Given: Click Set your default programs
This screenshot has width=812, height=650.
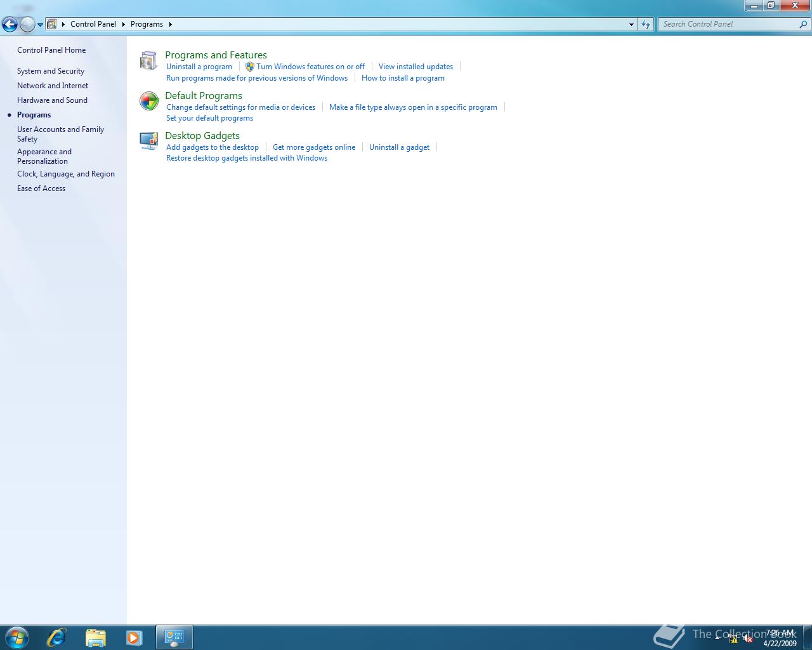Looking at the screenshot, I should tap(209, 118).
